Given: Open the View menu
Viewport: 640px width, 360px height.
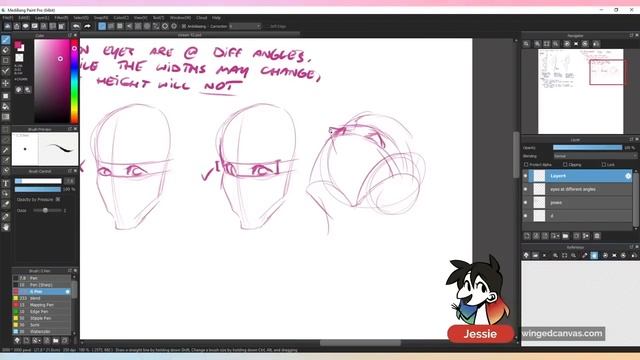Looking at the screenshot, I should pyautogui.click(x=140, y=18).
